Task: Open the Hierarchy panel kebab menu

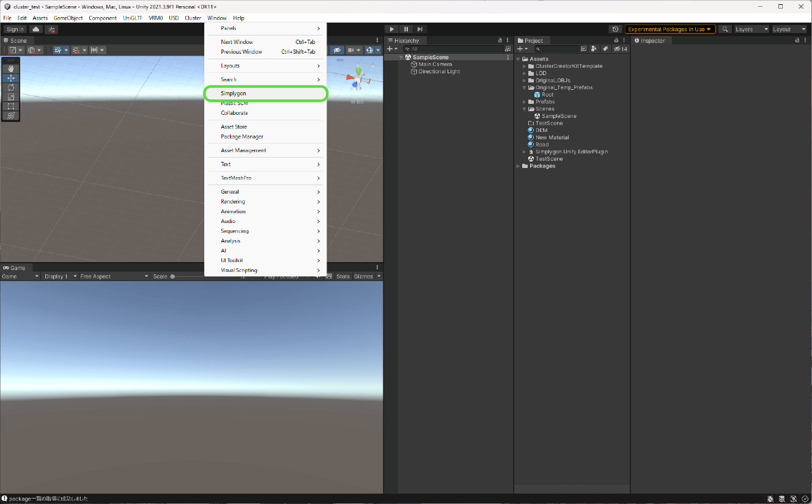Action: click(508, 40)
